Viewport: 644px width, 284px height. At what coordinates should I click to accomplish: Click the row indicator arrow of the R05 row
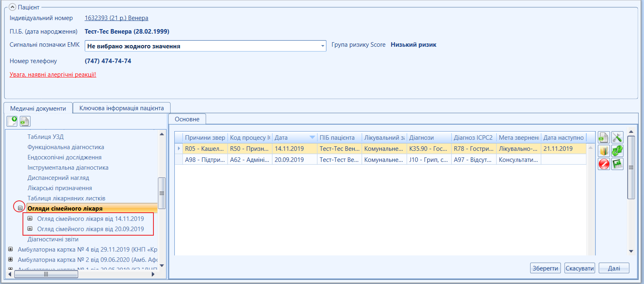(x=179, y=148)
